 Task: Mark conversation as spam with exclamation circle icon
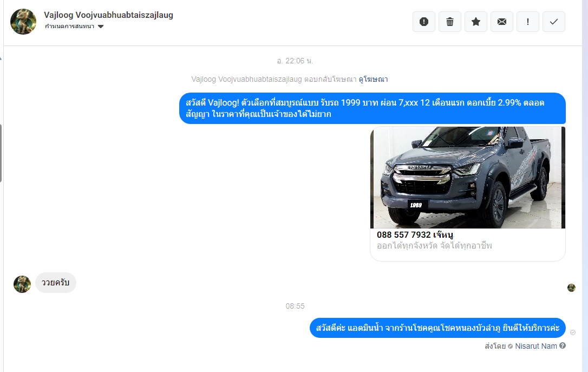tap(424, 22)
